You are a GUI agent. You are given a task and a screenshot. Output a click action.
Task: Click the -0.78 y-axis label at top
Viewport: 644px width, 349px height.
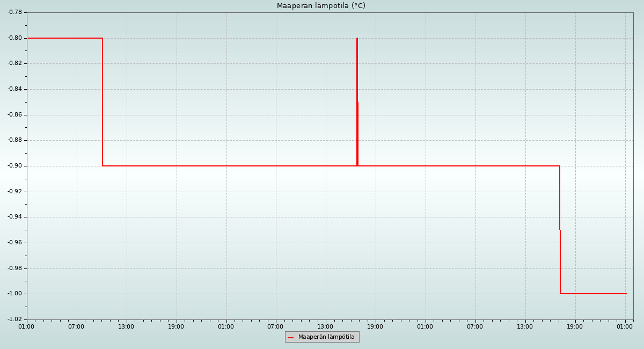click(x=14, y=12)
